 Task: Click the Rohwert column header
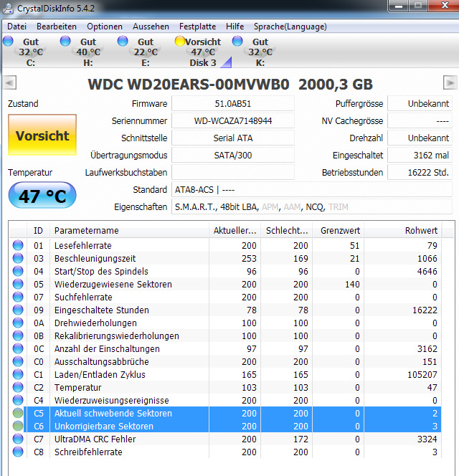click(403, 230)
